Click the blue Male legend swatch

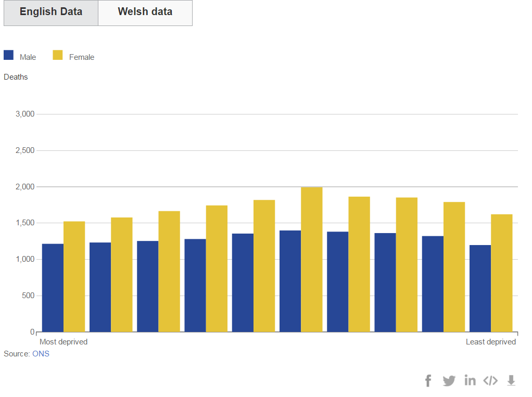[9, 56]
